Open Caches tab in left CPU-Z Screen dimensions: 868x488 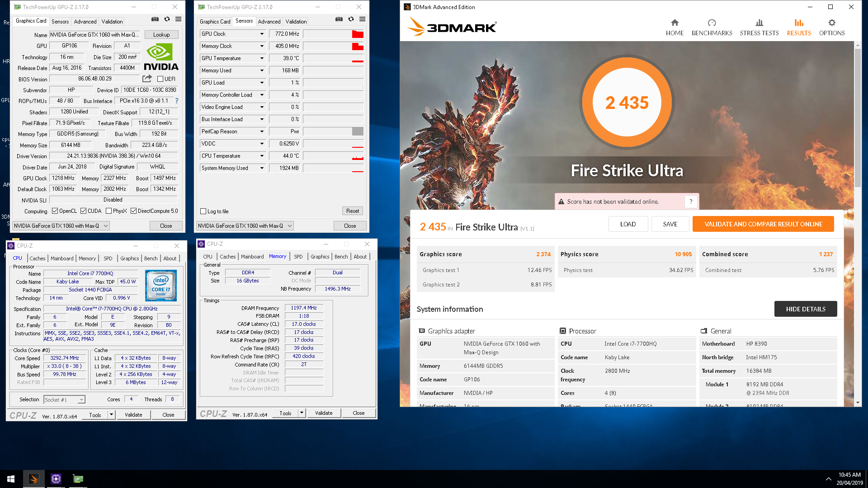(38, 258)
